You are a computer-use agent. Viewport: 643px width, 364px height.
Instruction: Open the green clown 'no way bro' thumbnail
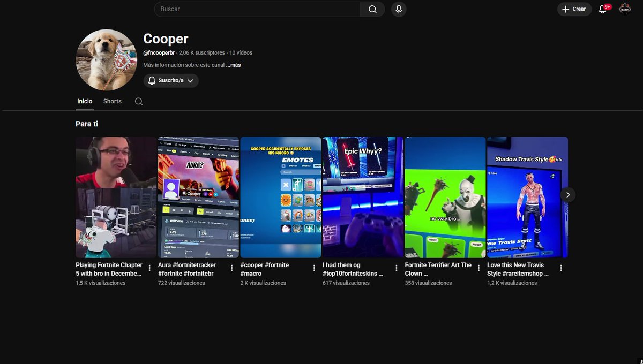pyautogui.click(x=445, y=197)
